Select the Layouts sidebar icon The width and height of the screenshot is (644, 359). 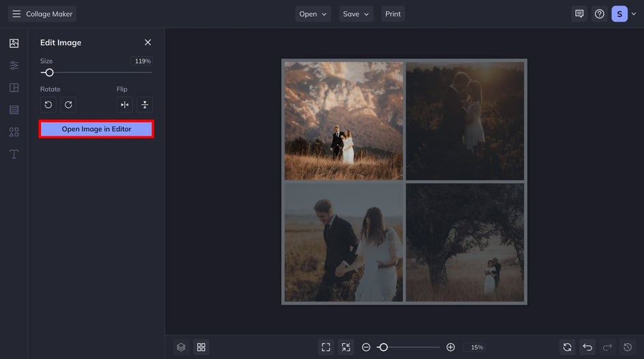coord(14,88)
